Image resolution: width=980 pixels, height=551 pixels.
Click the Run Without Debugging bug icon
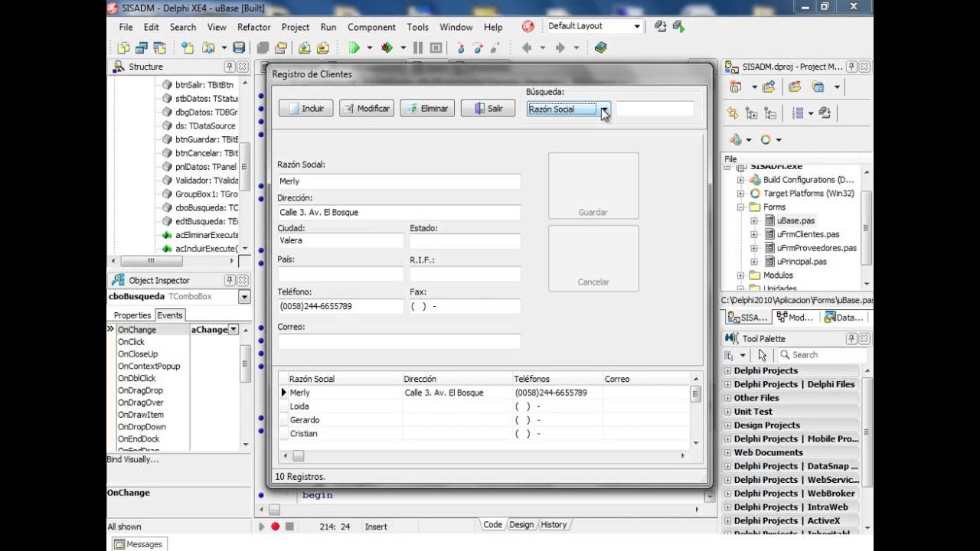pos(387,47)
